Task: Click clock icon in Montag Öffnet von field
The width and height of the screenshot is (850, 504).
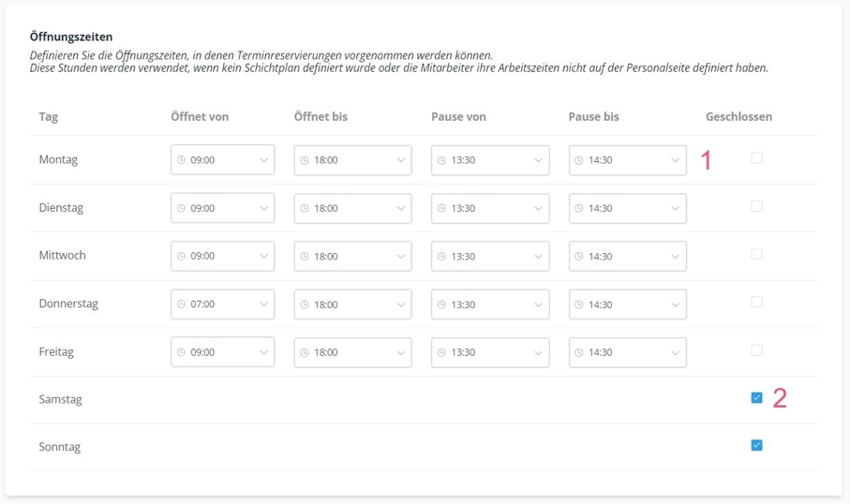Action: (x=181, y=160)
